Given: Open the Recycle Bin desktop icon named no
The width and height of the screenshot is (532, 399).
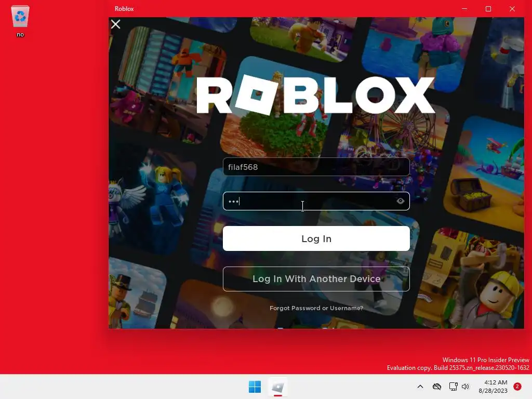Looking at the screenshot, I should 20,21.
